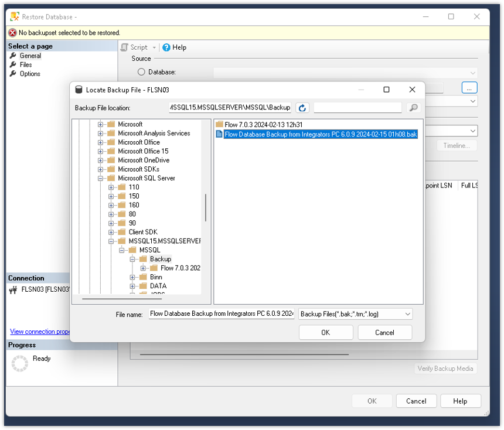Viewport: 504px width, 430px height.
Task: Click the horizontal scrollbar of the backup sets grid
Action: (x=244, y=354)
